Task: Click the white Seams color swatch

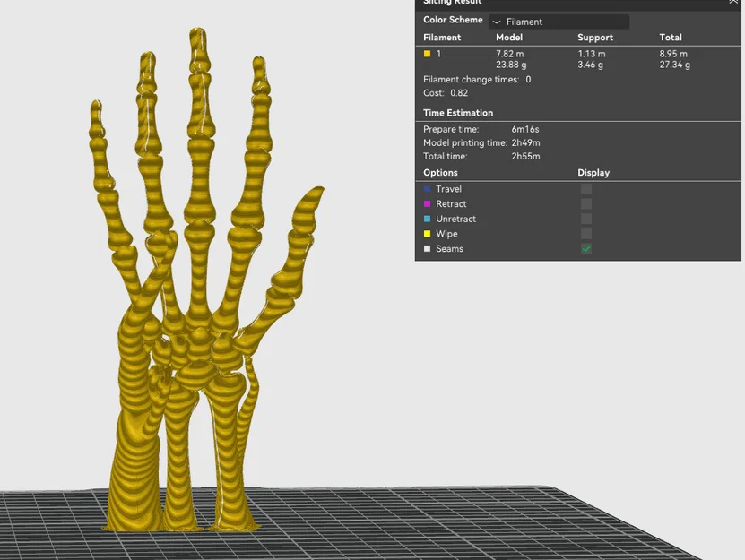Action: pyautogui.click(x=427, y=249)
